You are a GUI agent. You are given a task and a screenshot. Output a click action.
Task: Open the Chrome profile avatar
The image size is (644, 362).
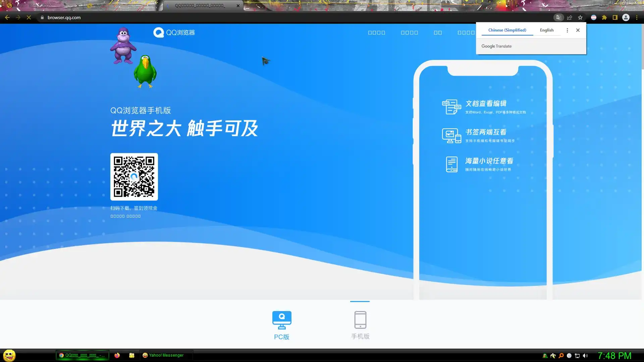click(x=626, y=17)
